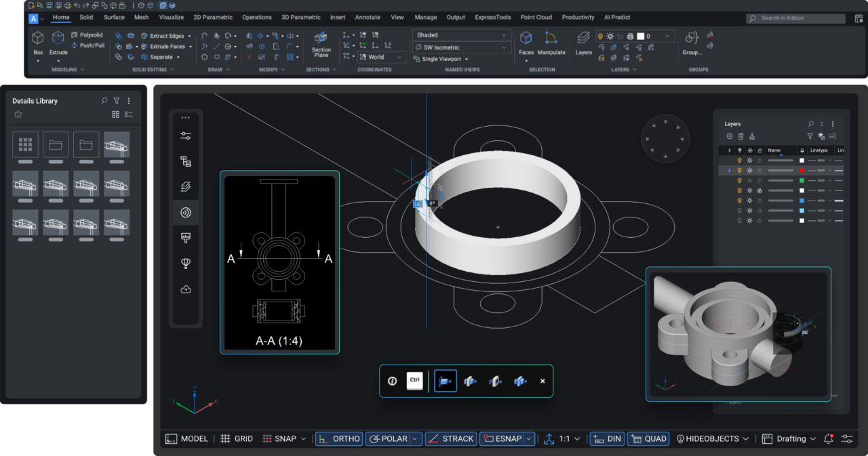868x456 pixels.
Task: Click the Faces selection tool
Action: point(526,43)
